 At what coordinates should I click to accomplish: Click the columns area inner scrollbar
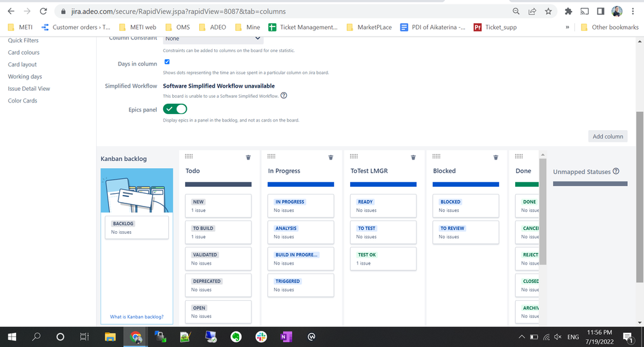543,211
